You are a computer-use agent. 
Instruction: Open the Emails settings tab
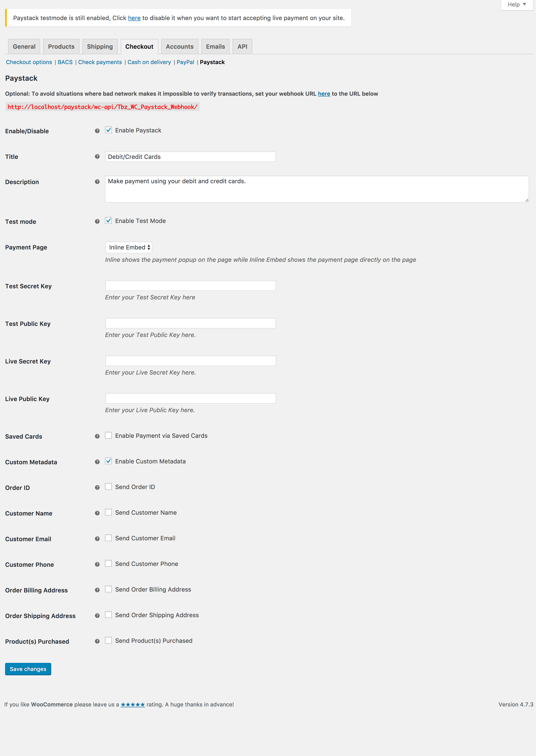(x=215, y=47)
